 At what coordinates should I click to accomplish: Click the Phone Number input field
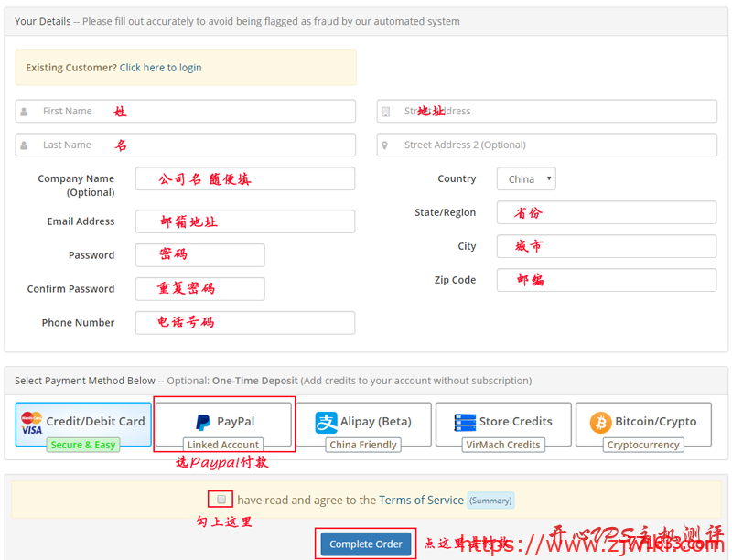point(245,323)
